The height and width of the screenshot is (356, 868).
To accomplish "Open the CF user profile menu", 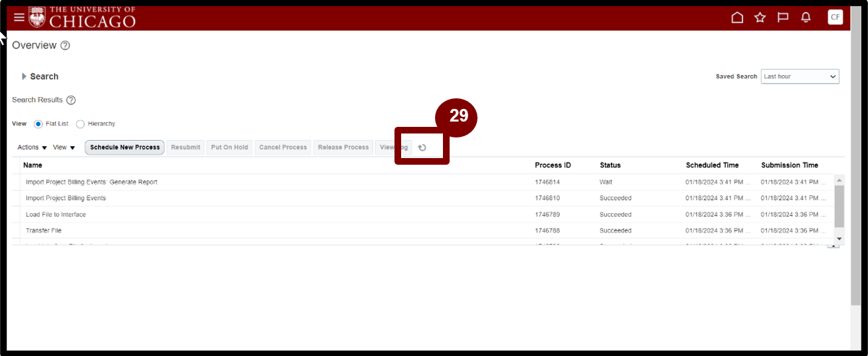I will pyautogui.click(x=835, y=17).
